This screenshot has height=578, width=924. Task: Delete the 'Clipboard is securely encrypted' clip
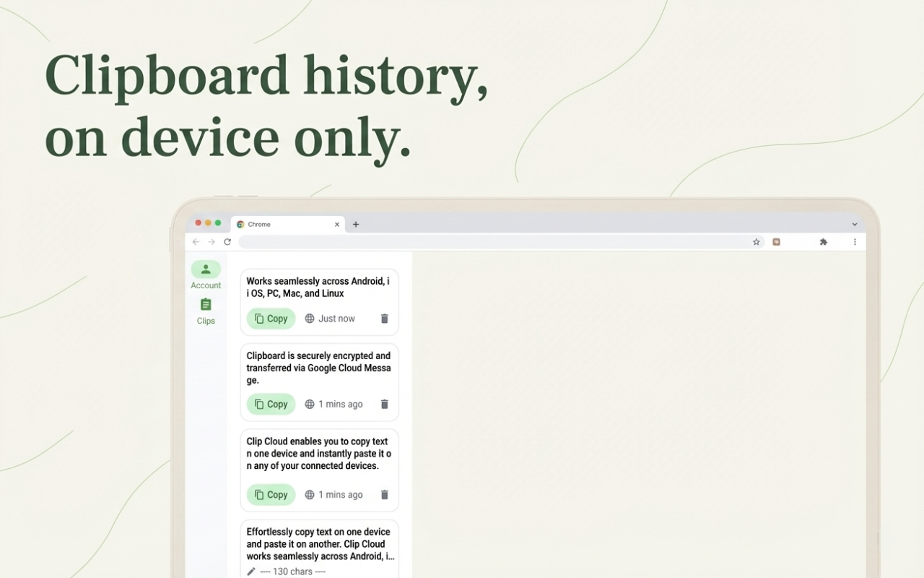[x=384, y=404]
